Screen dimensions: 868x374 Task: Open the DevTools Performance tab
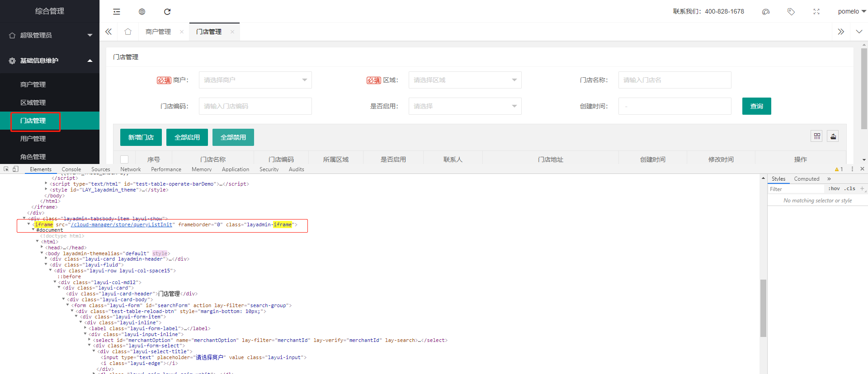(x=166, y=169)
